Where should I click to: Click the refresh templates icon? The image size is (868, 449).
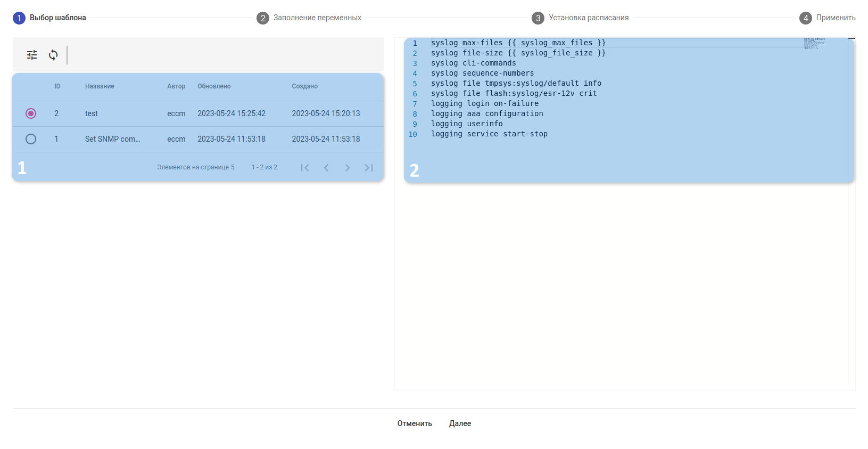[x=53, y=55]
